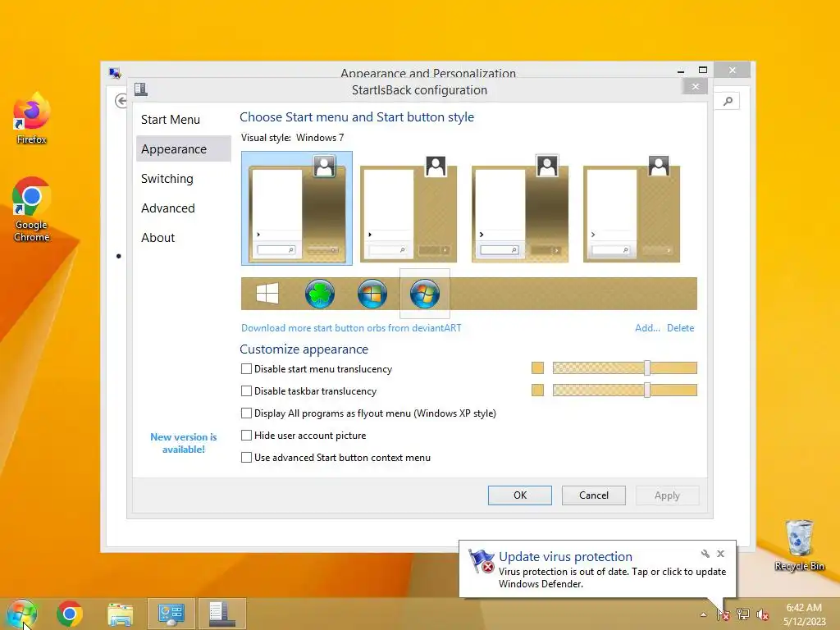
Task: Open the Advanced section
Action: (167, 208)
